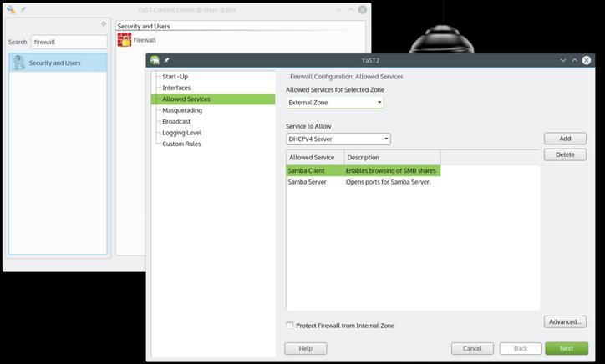Open the Firewall module icon in Control Center

coord(125,40)
